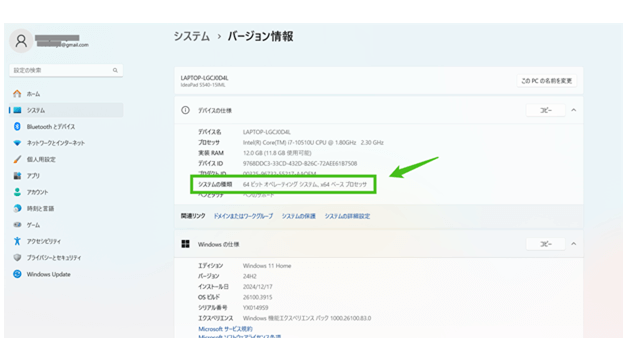This screenshot has width=640, height=360.
Task: Open Bluetooth とデバイス settings
Action: pyautogui.click(x=66, y=127)
